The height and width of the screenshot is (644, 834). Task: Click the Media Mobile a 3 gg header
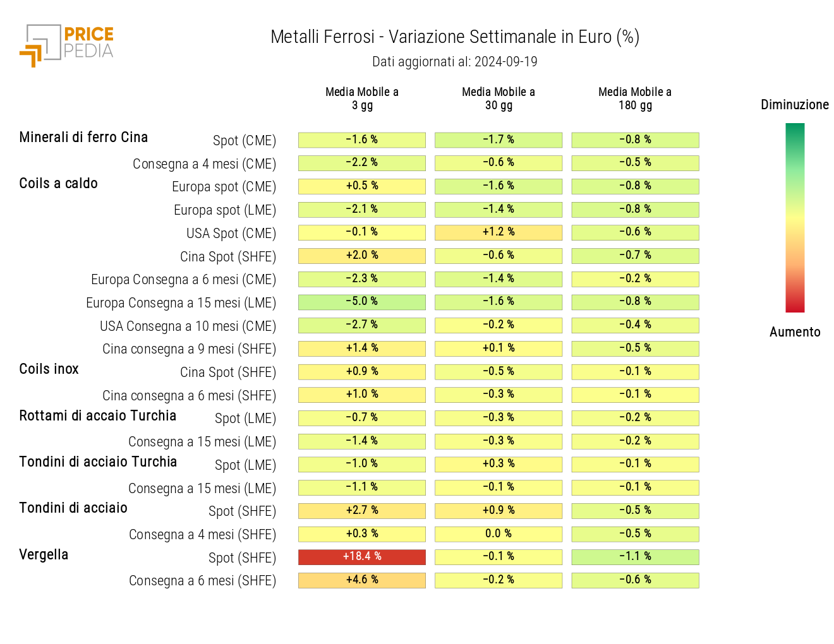[x=362, y=98]
